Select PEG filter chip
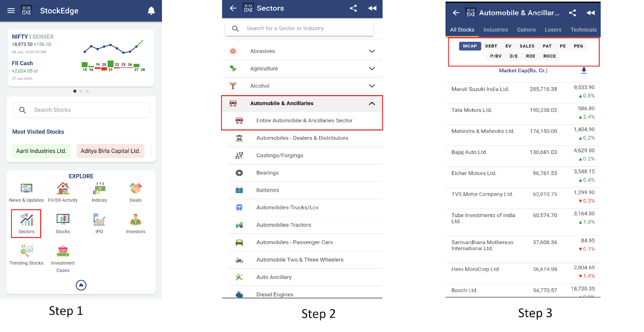644x332 pixels. pyautogui.click(x=578, y=46)
